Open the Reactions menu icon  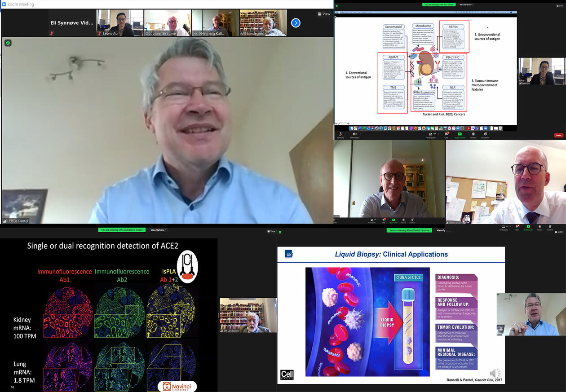coord(486,134)
